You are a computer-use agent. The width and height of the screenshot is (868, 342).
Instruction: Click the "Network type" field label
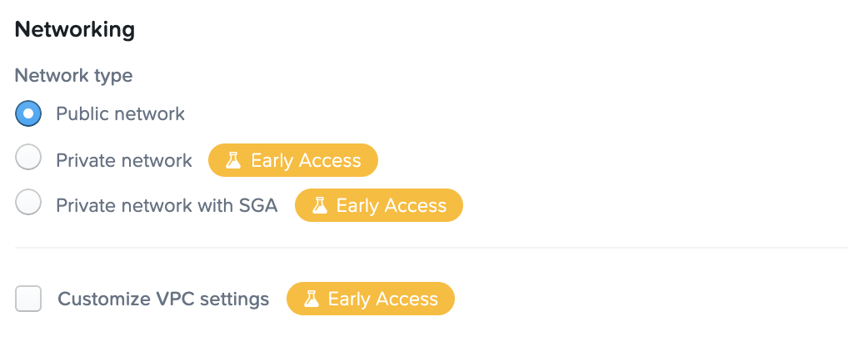[73, 75]
